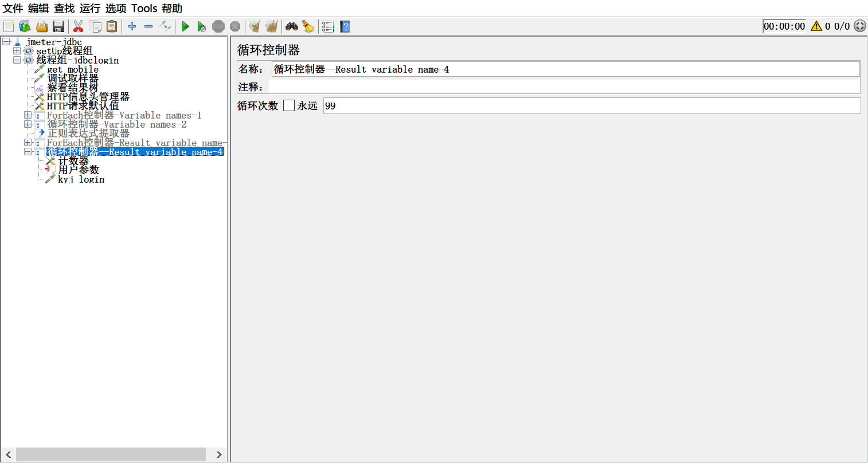The image size is (868, 463).
Task: Click the Cut scissors icon
Action: [79, 26]
